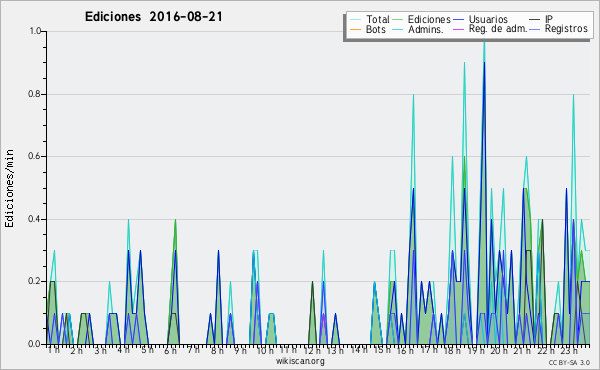Click the 0.4 y-axis tick label
Viewport: 600px width, 370px height.
pos(35,219)
